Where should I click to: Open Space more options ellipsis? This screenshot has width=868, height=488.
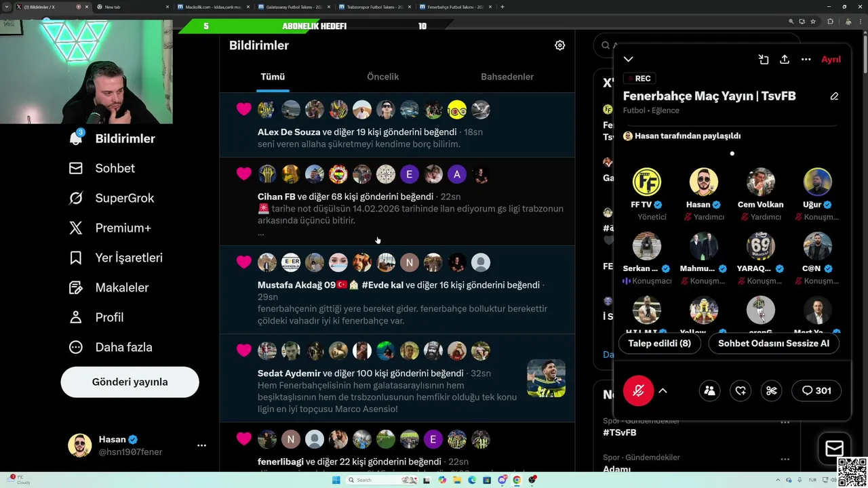tap(806, 60)
